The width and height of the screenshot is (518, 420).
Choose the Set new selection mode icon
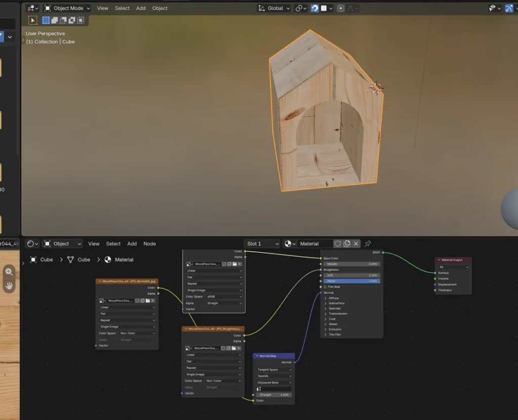[x=46, y=20]
